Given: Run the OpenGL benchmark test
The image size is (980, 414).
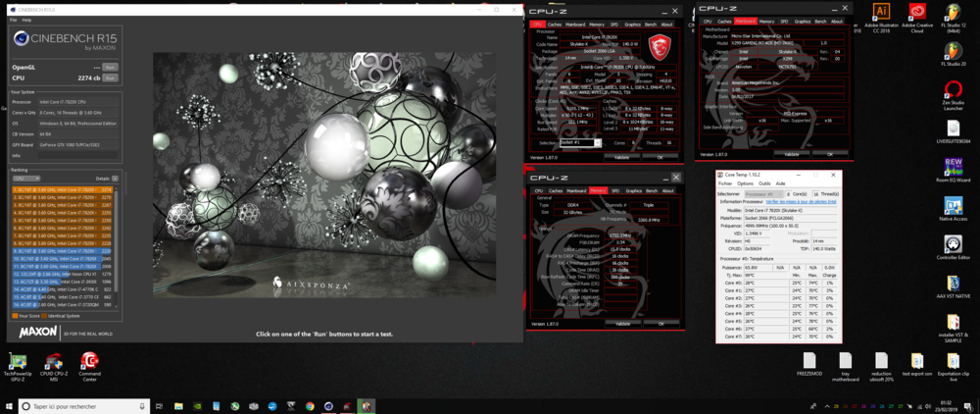Looking at the screenshot, I should tap(110, 67).
